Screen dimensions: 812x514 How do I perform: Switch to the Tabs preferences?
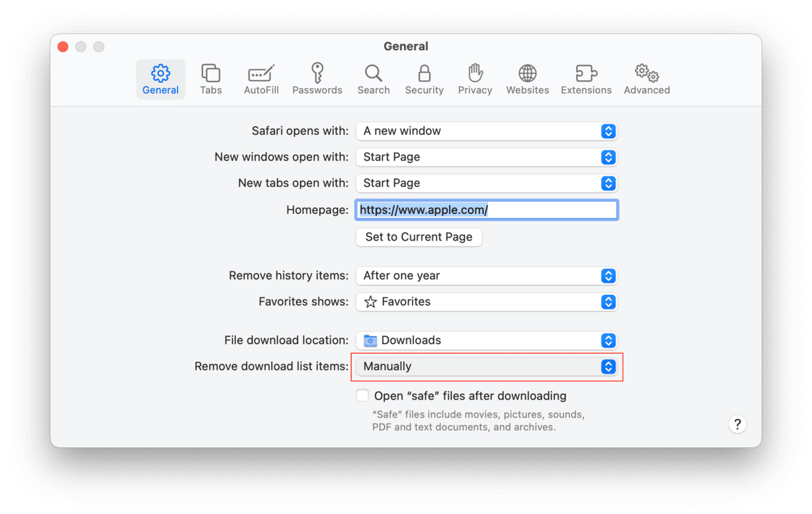[211, 80]
